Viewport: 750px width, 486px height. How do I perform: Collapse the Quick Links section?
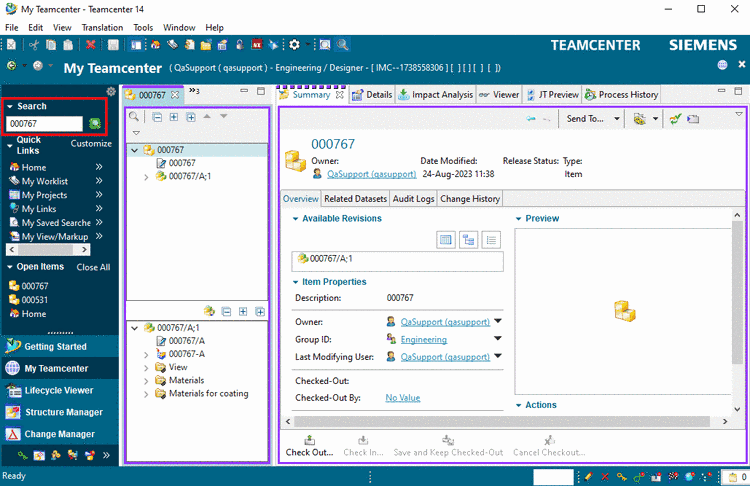tap(10, 145)
